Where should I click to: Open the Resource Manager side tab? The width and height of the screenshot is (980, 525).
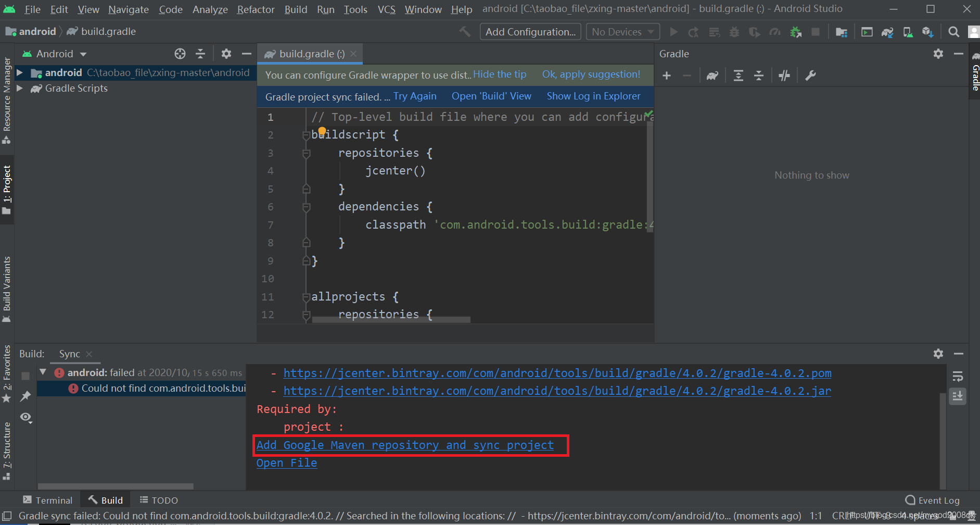(7, 101)
